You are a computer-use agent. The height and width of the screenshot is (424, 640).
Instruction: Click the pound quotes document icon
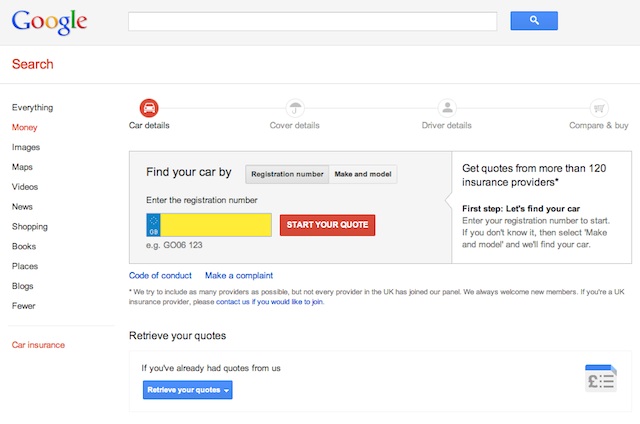601,378
